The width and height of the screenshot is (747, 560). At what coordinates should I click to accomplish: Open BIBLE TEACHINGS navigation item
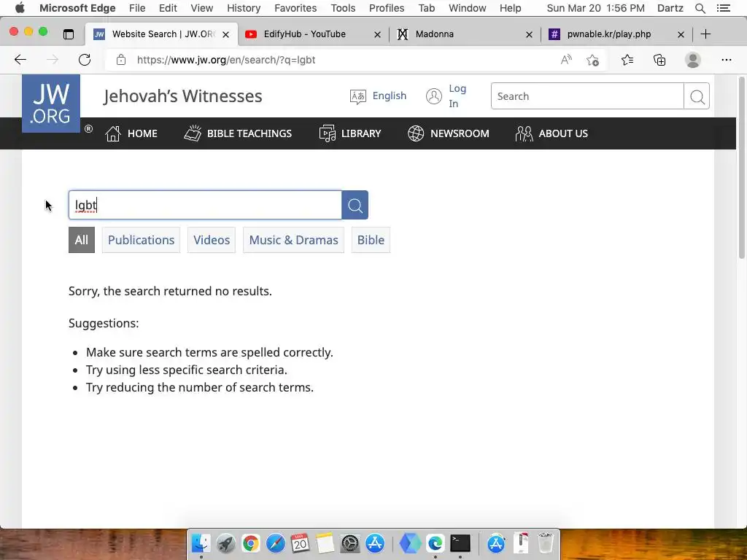click(238, 134)
